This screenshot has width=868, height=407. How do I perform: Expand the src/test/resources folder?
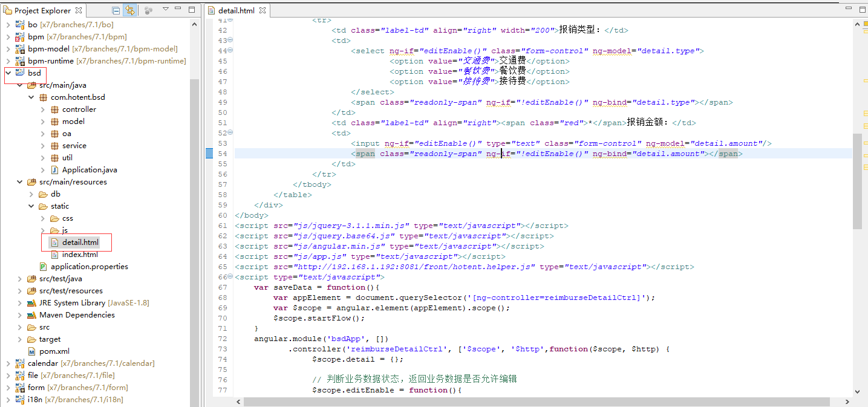[19, 291]
